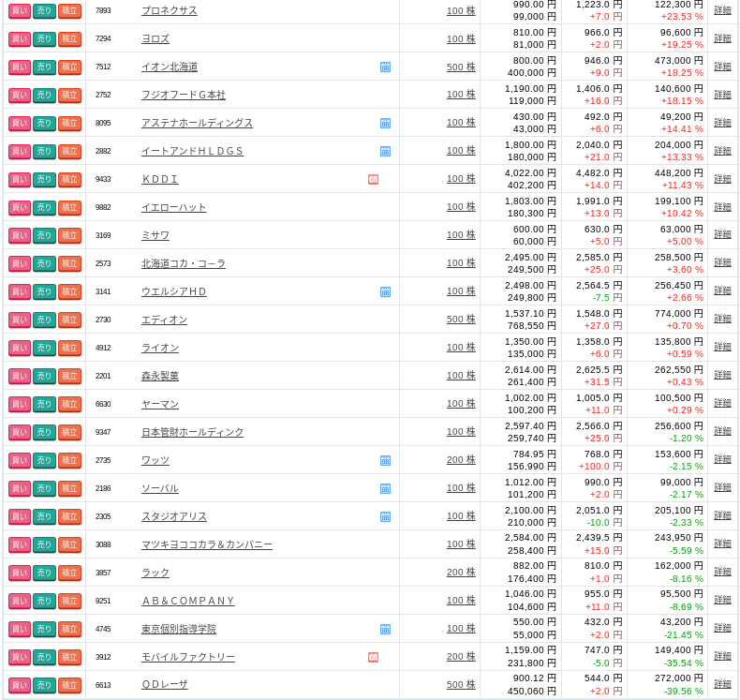The image size is (740, 700).
Task: Open 詳細 details for ライオン
Action: click(x=722, y=347)
